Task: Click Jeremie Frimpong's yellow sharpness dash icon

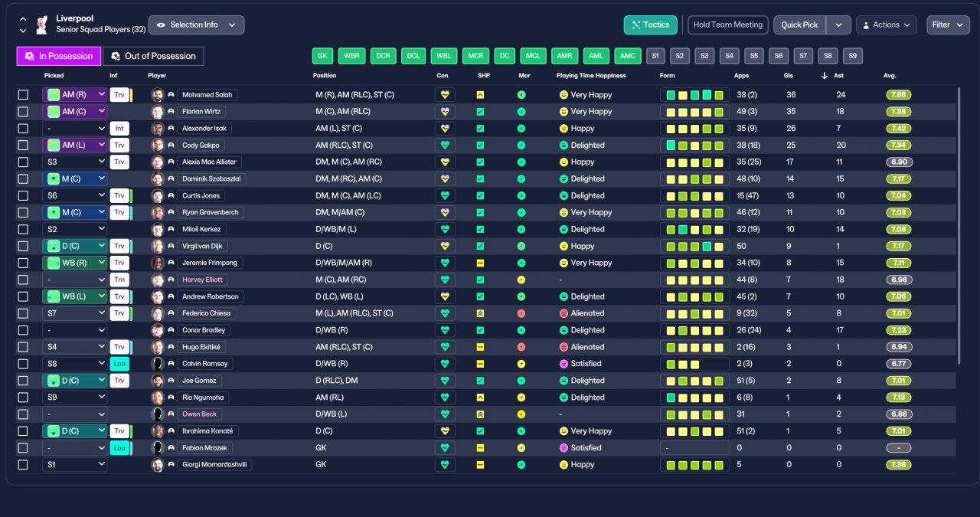Action: tap(480, 263)
